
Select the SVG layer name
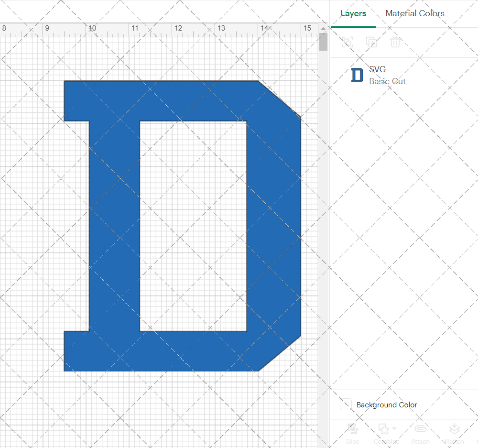pyautogui.click(x=378, y=69)
